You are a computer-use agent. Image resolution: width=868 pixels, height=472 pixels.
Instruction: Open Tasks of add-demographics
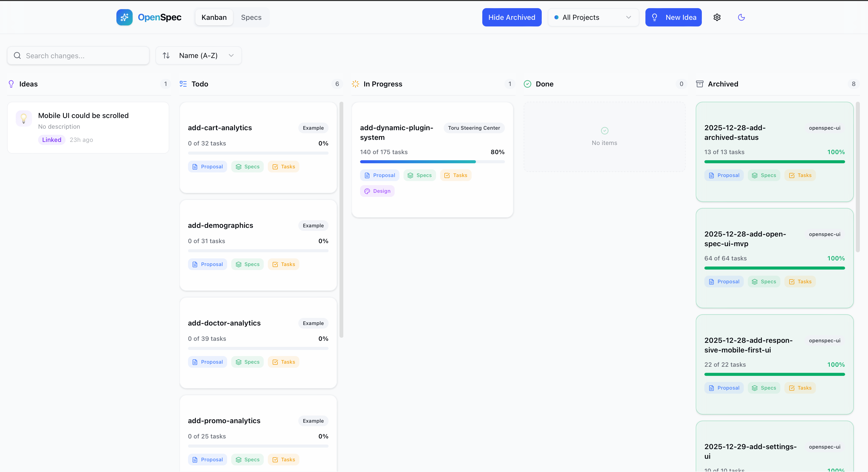click(283, 264)
